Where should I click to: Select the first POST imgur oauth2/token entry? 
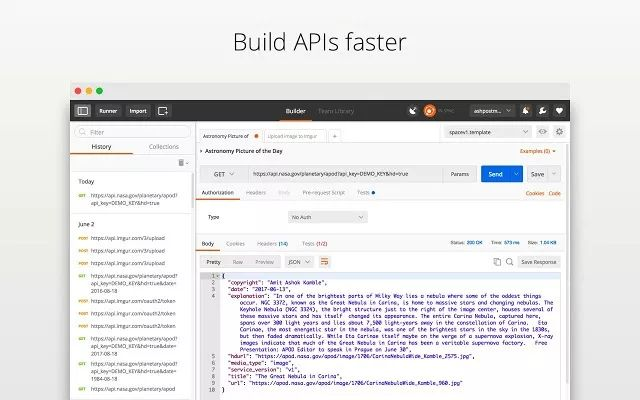[x=131, y=301]
